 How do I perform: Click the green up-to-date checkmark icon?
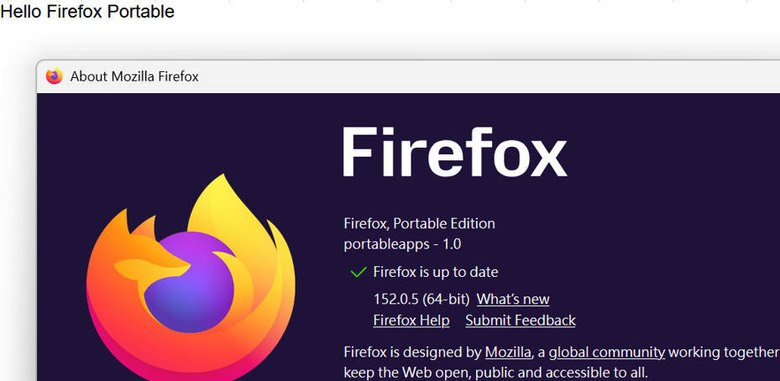coord(358,272)
